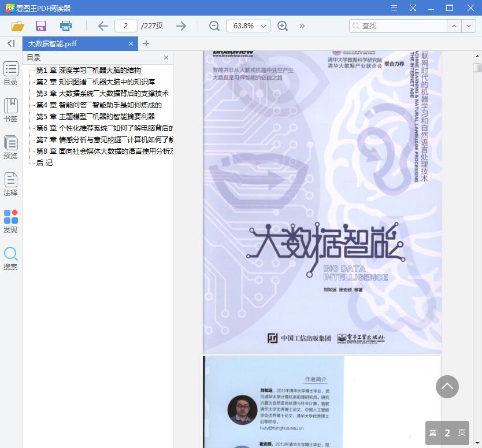This screenshot has height=448, width=482.
Task: Select 第6 章 个性化推荐系统 in the outline
Action: click(x=104, y=128)
